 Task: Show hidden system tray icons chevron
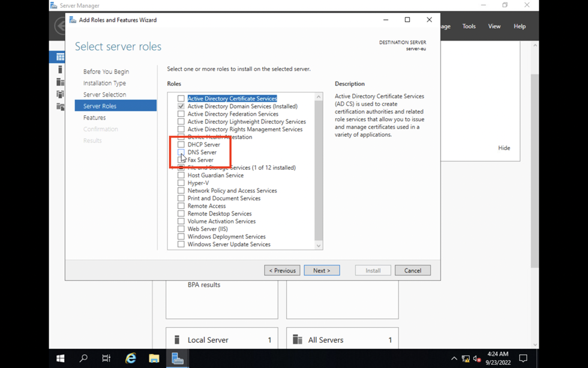coord(454,359)
